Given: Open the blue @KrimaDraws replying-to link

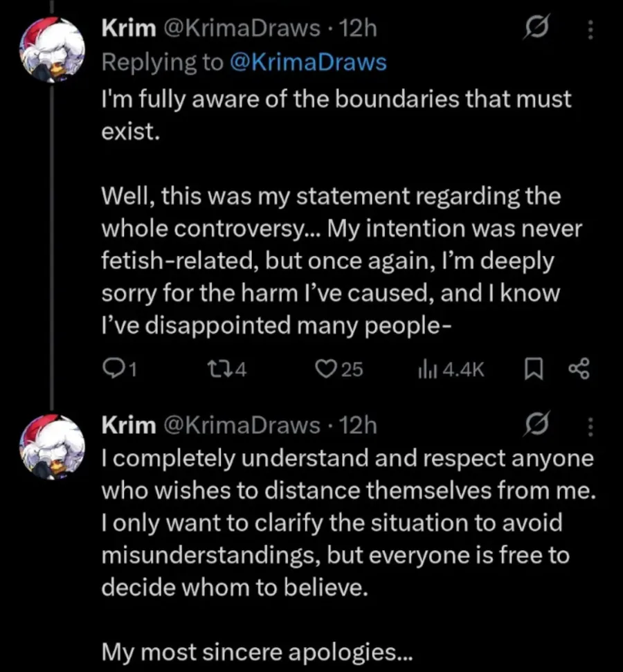Looking at the screenshot, I should click(x=306, y=62).
